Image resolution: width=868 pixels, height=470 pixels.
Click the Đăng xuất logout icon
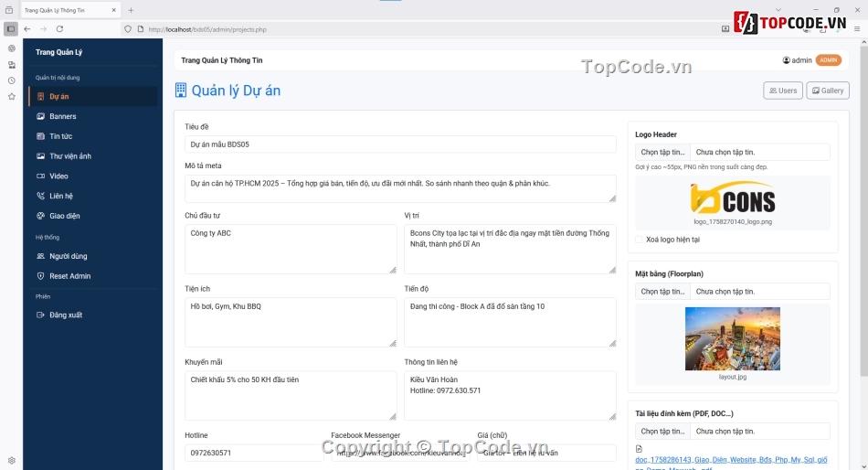pyautogui.click(x=40, y=315)
